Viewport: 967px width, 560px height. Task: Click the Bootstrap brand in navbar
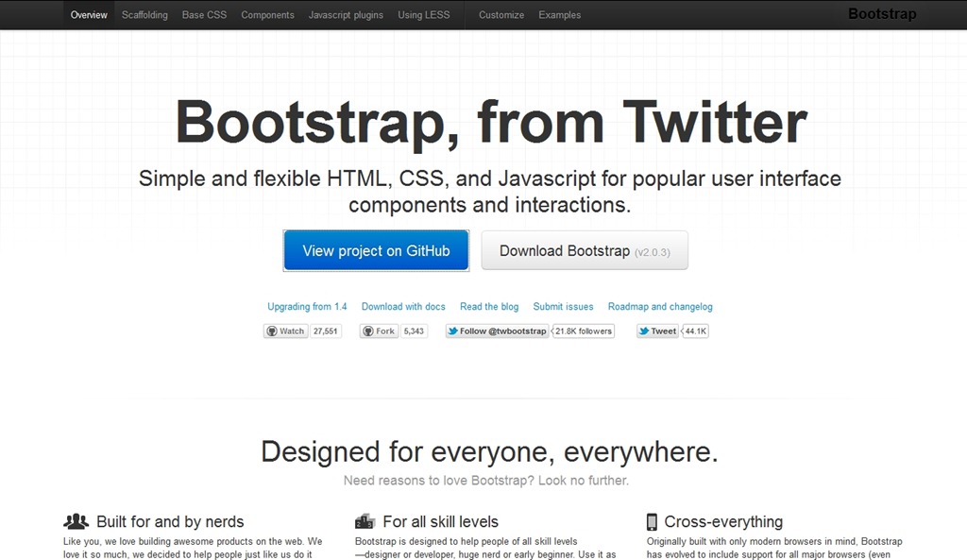coord(882,13)
